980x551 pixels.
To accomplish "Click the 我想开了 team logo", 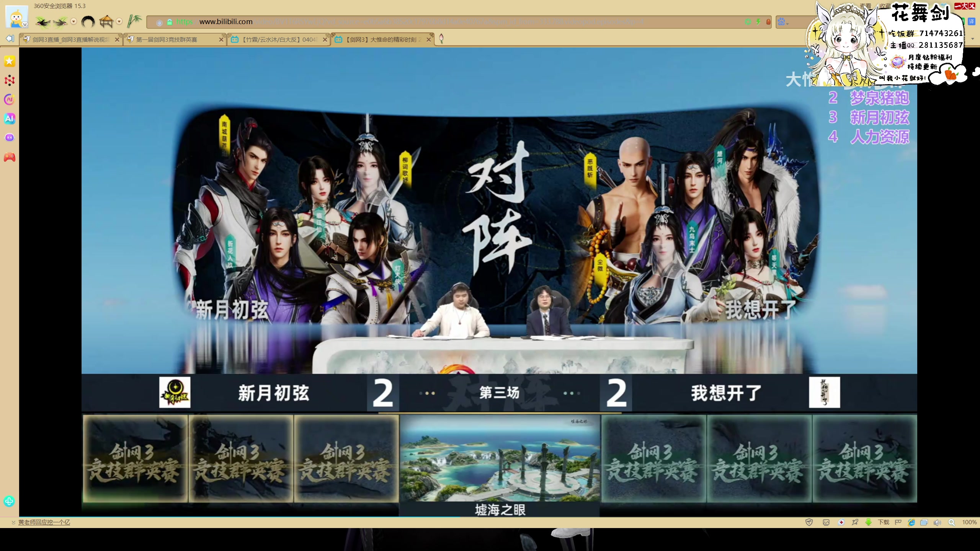I will (825, 392).
